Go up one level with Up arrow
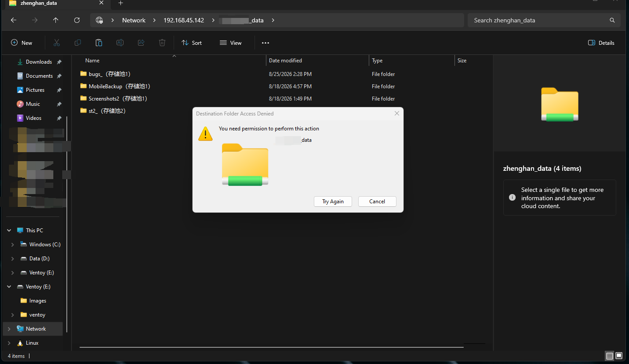This screenshot has height=364, width=629. (55, 20)
